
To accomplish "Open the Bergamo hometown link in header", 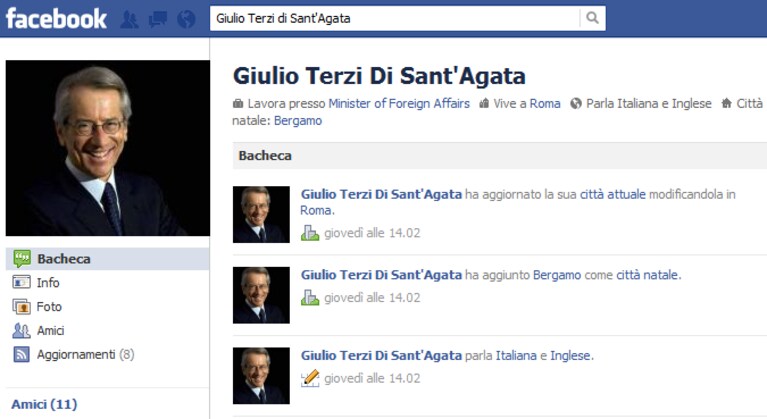I will point(298,121).
